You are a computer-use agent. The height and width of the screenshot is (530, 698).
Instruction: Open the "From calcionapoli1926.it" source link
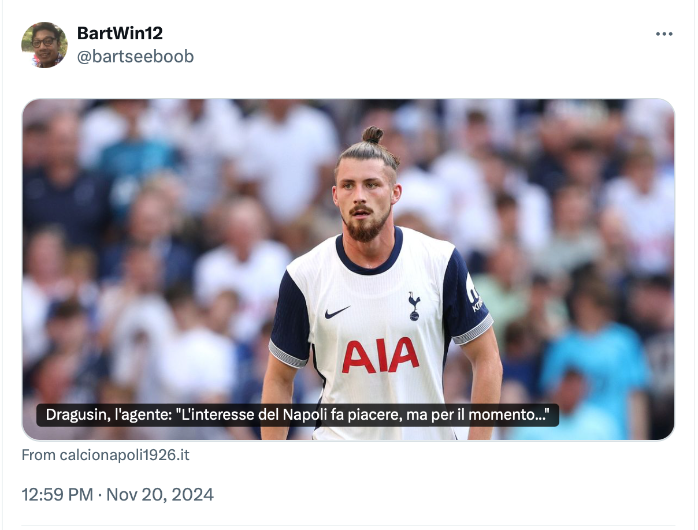(x=106, y=455)
